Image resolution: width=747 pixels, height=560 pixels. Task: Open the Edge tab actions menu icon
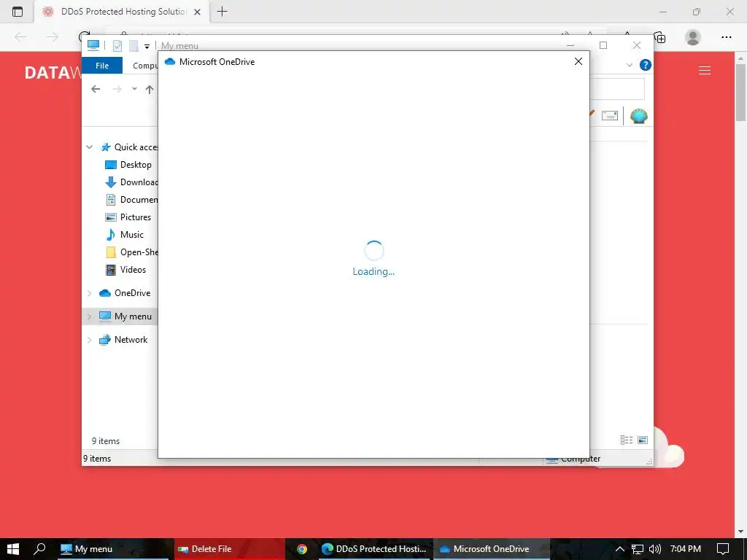pos(18,12)
